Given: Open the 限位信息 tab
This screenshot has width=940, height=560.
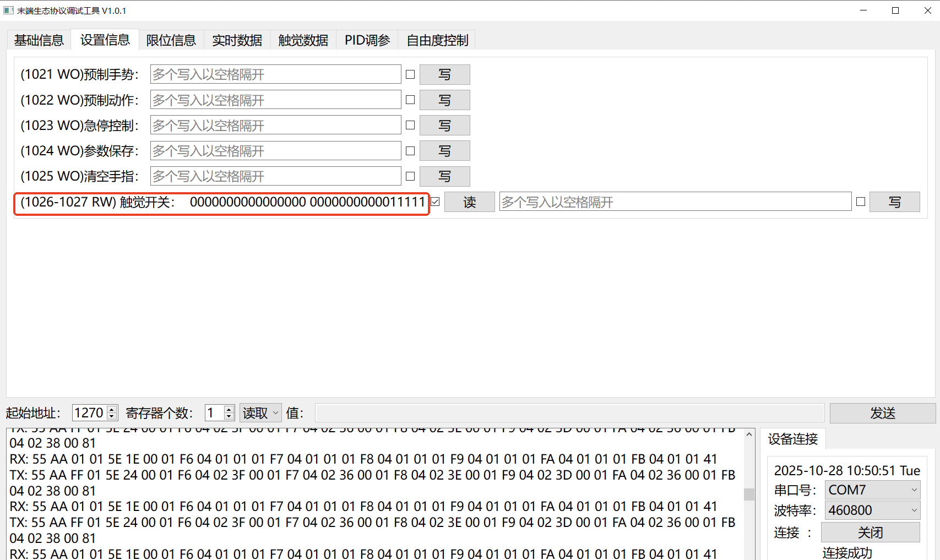Looking at the screenshot, I should (x=171, y=39).
